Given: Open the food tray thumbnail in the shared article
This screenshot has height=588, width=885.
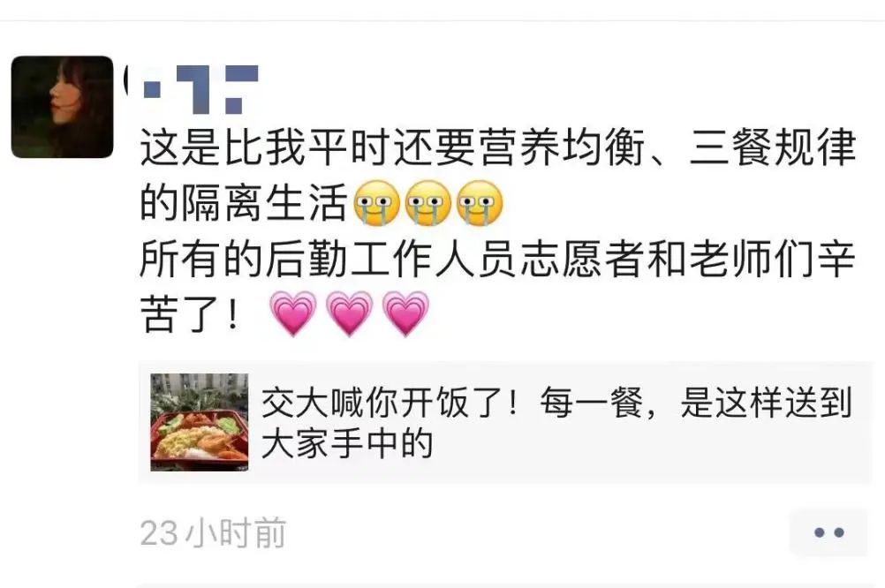Looking at the screenshot, I should pyautogui.click(x=200, y=422).
